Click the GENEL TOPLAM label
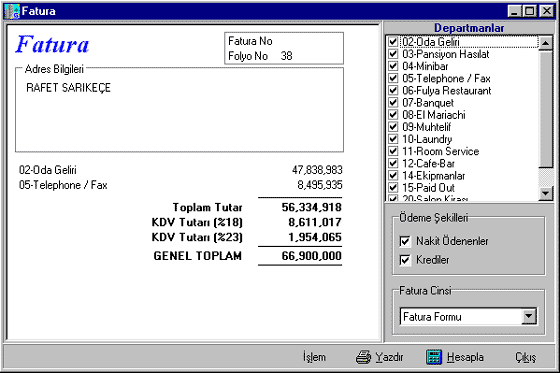The image size is (560, 373). [x=198, y=256]
